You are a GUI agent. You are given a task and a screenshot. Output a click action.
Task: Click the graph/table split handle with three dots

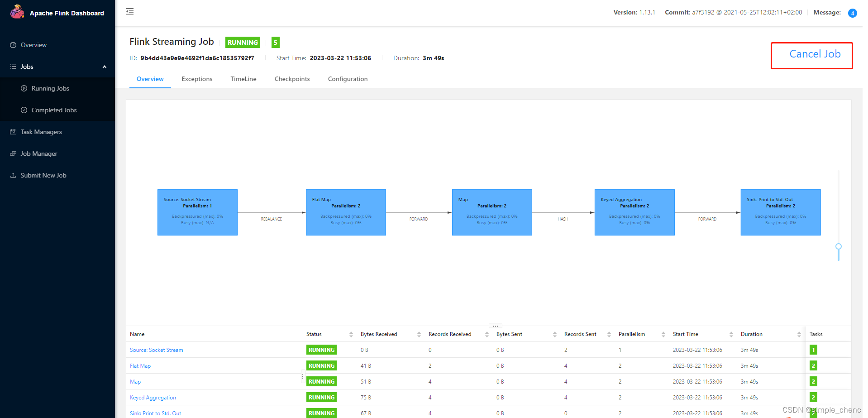pos(496,326)
